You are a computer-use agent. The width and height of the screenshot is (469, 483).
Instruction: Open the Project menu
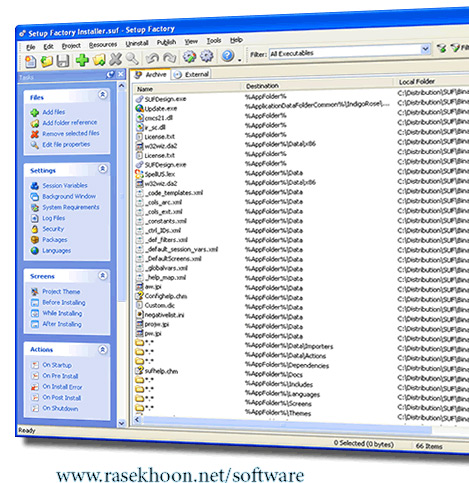pos(71,46)
